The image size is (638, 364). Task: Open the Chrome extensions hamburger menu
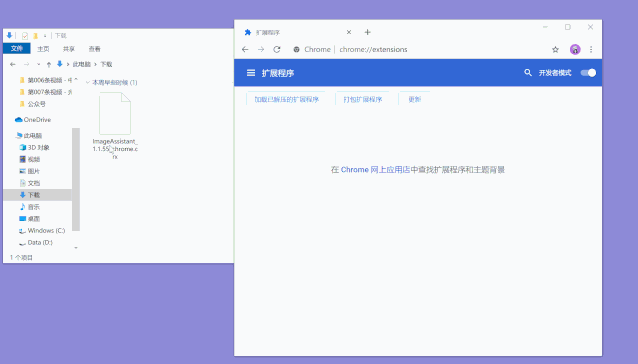[251, 73]
